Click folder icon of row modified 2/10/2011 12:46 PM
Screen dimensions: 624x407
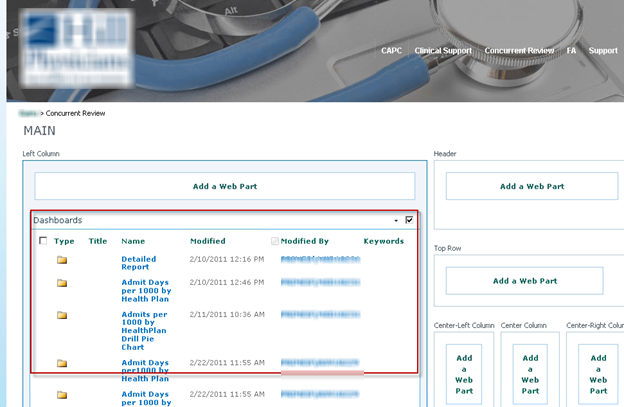62,283
